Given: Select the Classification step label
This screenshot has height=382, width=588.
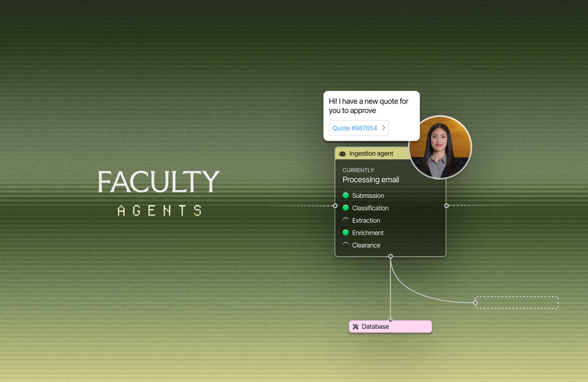Looking at the screenshot, I should pyautogui.click(x=370, y=208).
